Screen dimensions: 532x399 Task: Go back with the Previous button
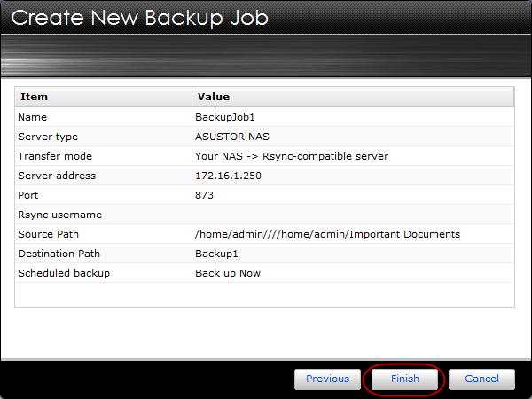(x=327, y=379)
